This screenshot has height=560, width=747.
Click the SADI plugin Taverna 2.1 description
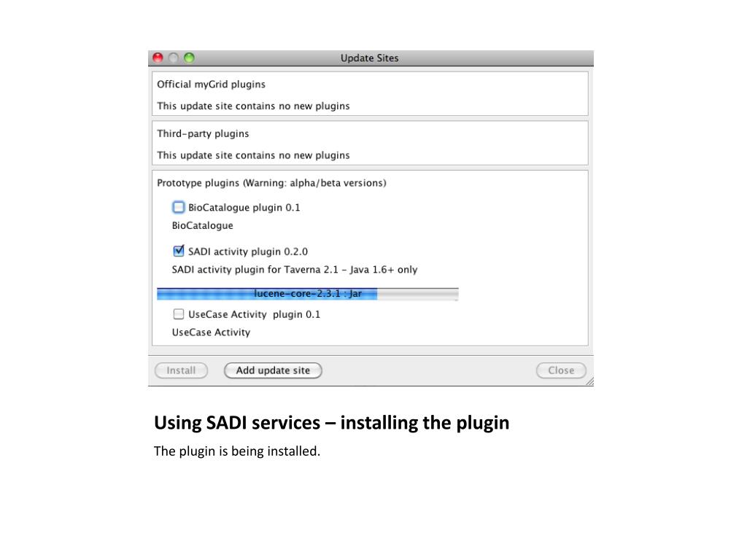coord(295,270)
